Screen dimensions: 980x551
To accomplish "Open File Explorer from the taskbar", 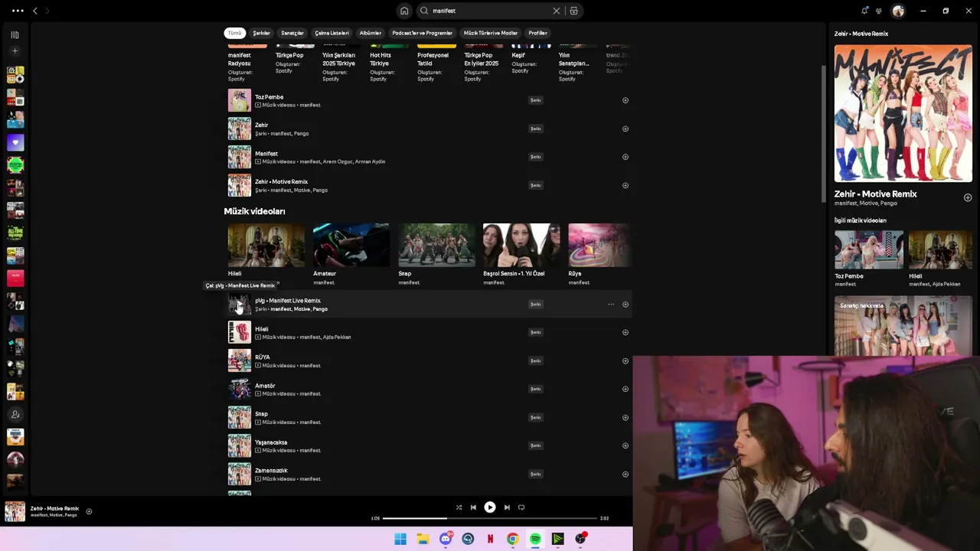I will pyautogui.click(x=423, y=540).
